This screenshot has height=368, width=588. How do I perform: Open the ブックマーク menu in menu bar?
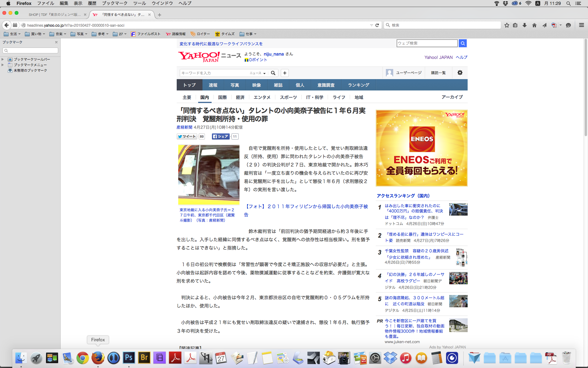click(x=115, y=3)
